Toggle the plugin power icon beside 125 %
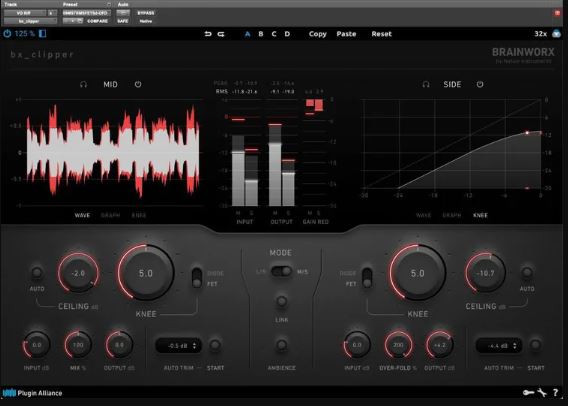This screenshot has width=568, height=406. click(7, 34)
